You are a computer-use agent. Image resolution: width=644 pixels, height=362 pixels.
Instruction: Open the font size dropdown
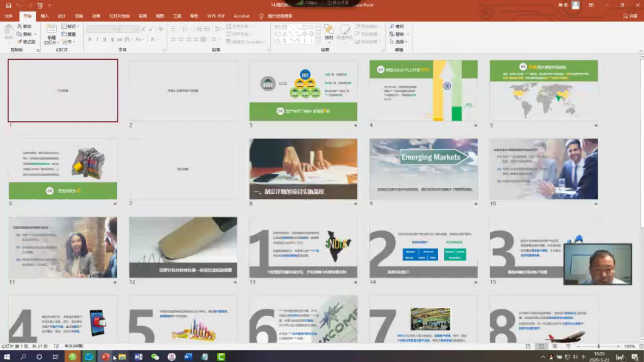(136, 29)
